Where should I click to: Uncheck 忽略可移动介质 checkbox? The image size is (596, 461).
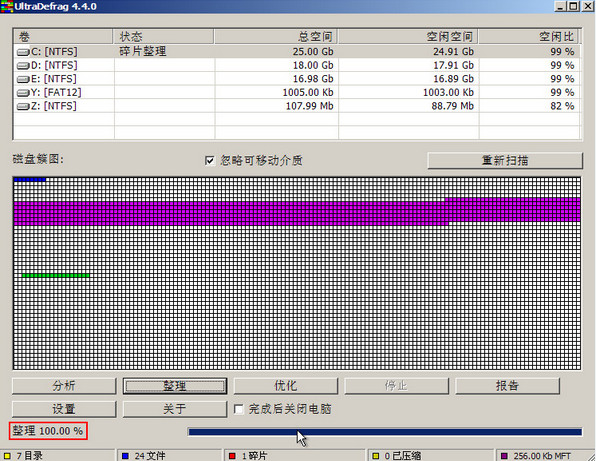(210, 160)
